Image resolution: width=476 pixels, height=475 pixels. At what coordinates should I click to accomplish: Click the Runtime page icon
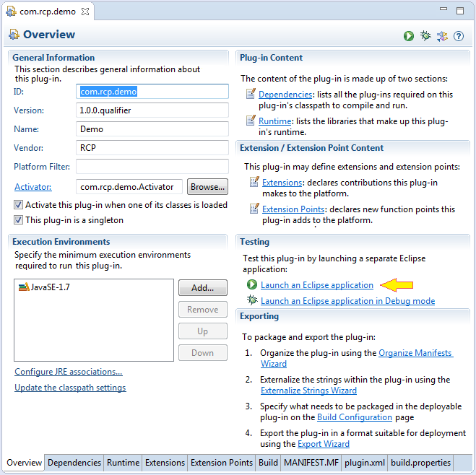tap(251, 121)
